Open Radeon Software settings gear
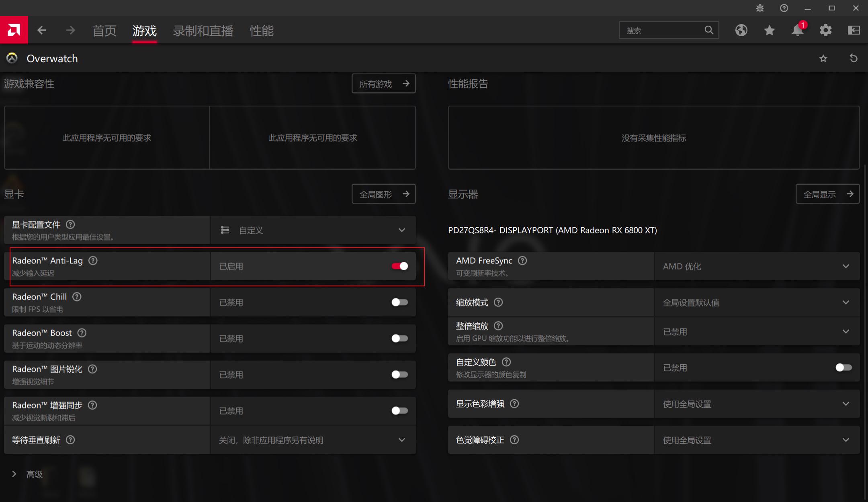Viewport: 868px width, 502px height. (x=825, y=30)
